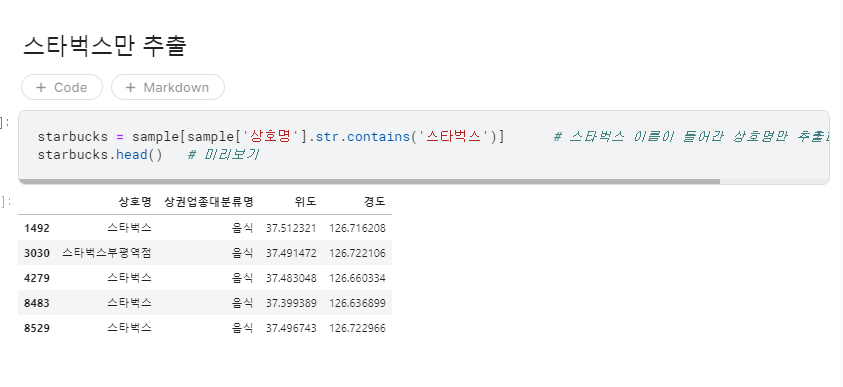Click latitude value 37.491472
Image resolution: width=843 pixels, height=387 pixels.
tap(291, 253)
